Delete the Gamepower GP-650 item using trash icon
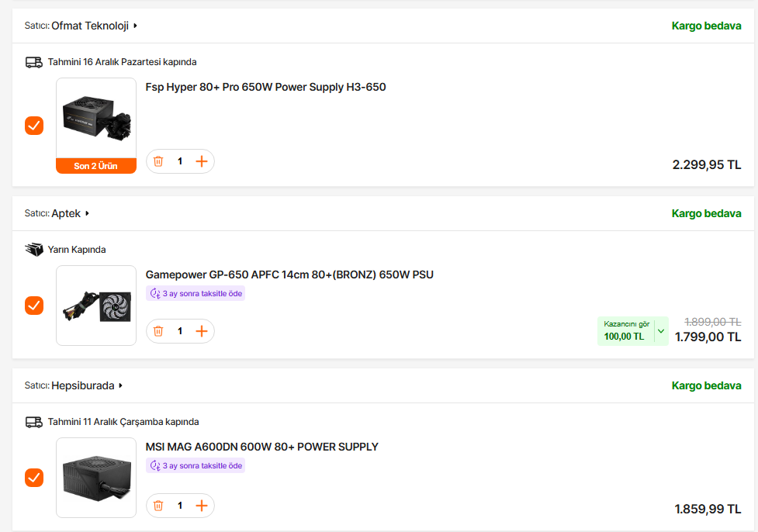758x532 pixels. pyautogui.click(x=158, y=331)
